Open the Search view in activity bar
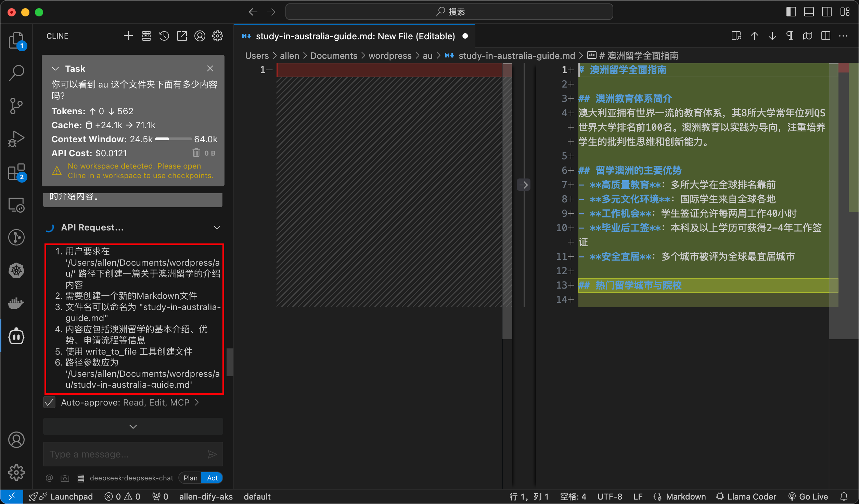 (x=16, y=73)
